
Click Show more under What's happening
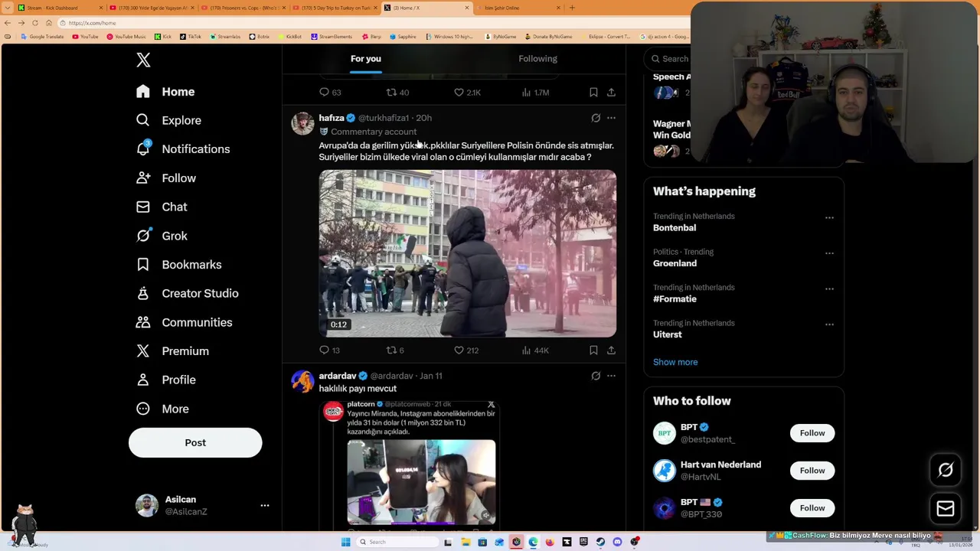click(x=675, y=362)
